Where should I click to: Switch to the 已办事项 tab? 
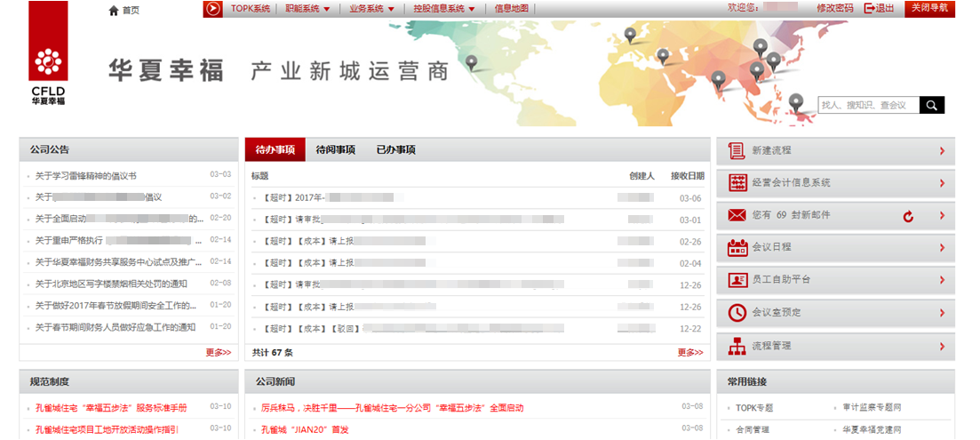[395, 150]
